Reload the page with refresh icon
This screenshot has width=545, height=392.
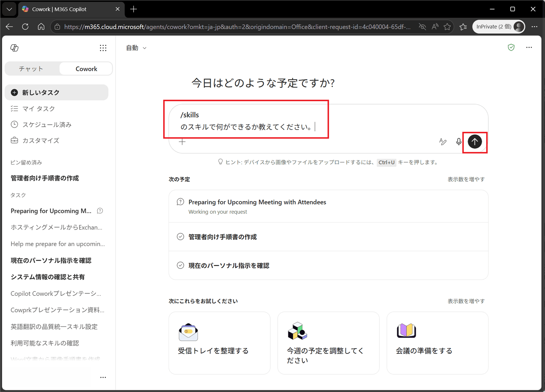pyautogui.click(x=25, y=27)
